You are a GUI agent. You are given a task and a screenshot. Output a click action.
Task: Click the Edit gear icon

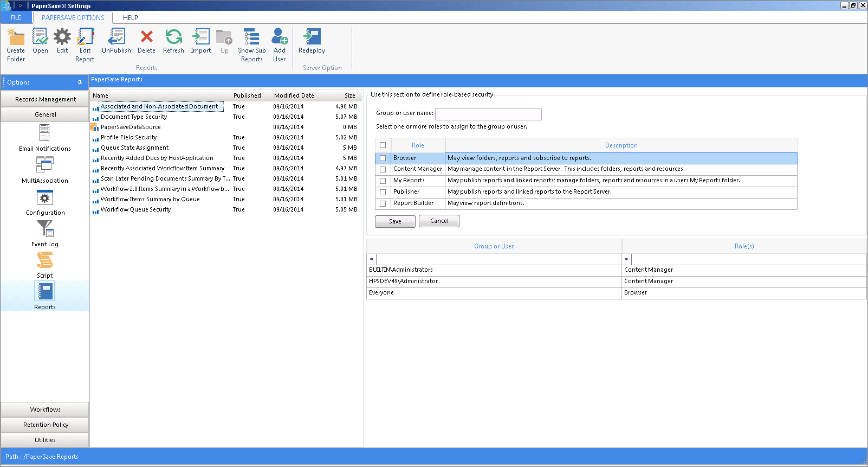[62, 41]
